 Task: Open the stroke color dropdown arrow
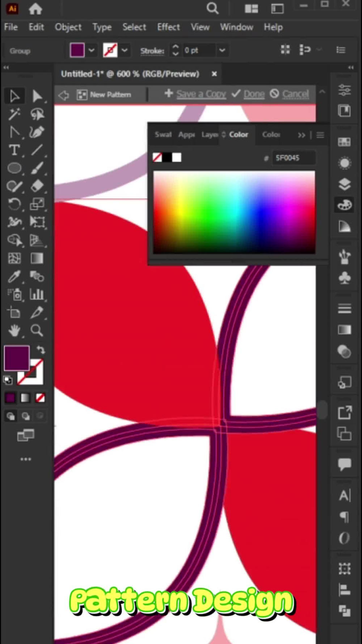tap(125, 50)
